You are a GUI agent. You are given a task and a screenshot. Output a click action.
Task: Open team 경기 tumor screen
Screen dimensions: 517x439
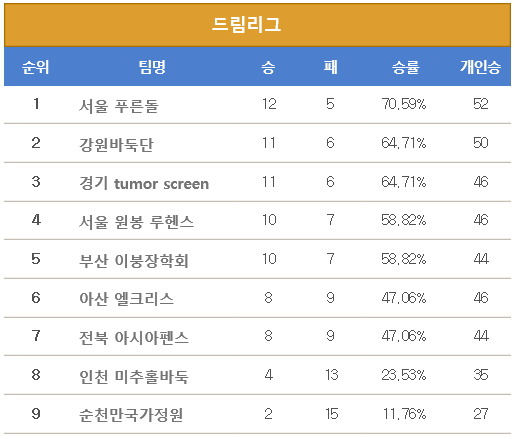coord(144,183)
